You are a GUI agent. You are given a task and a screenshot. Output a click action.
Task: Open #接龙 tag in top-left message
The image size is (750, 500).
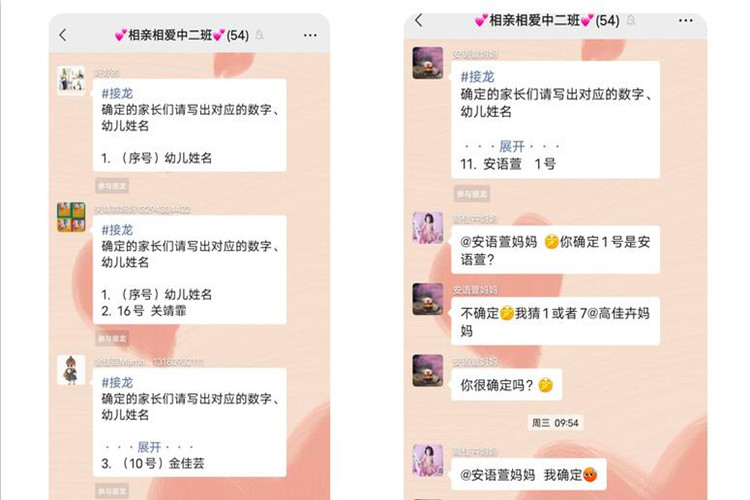pos(117,93)
